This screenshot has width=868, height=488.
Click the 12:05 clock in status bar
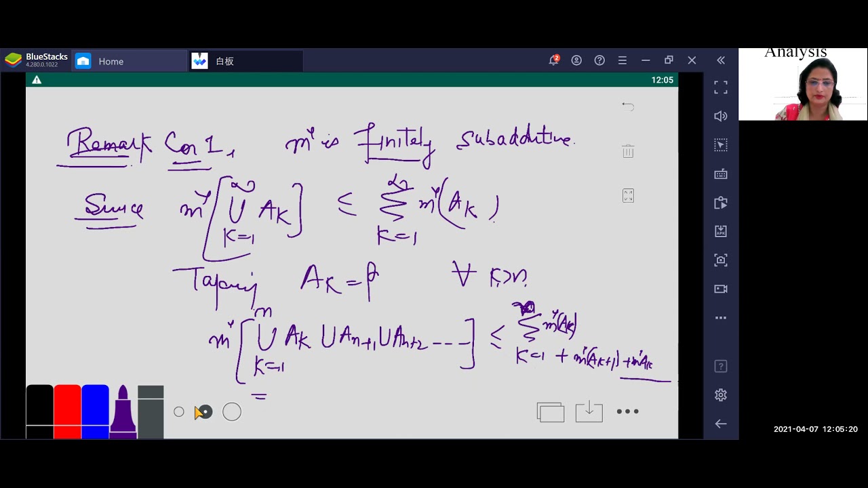(662, 80)
